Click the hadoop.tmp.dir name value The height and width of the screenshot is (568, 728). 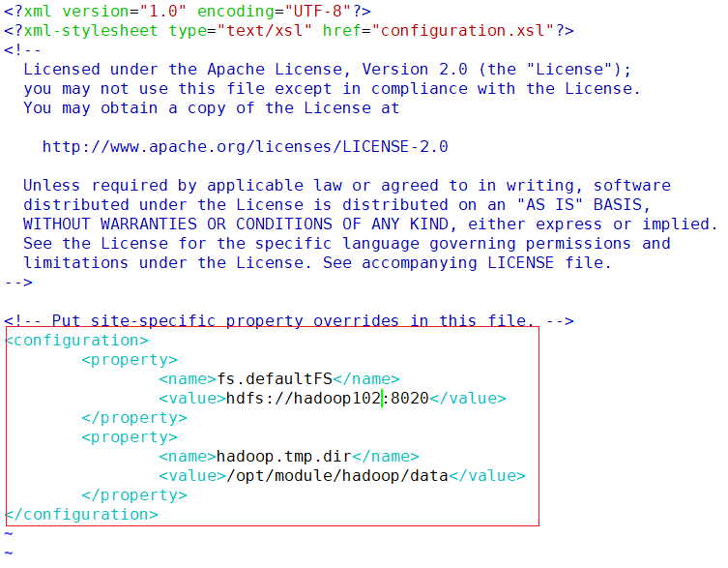click(x=284, y=457)
